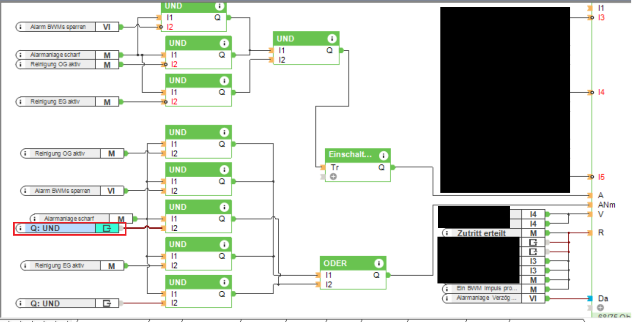Click the Tr input connector of Einschalt... block
The image size is (644, 322).
(x=322, y=167)
